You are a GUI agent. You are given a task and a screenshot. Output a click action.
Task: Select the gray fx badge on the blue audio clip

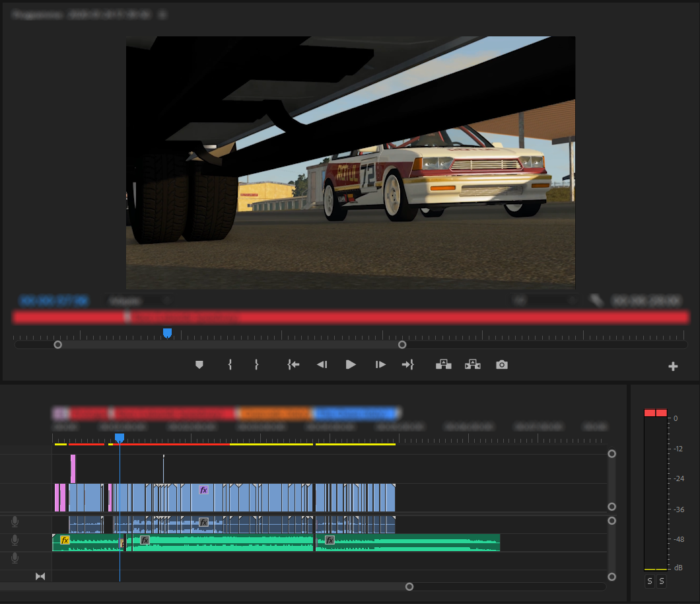click(x=203, y=522)
